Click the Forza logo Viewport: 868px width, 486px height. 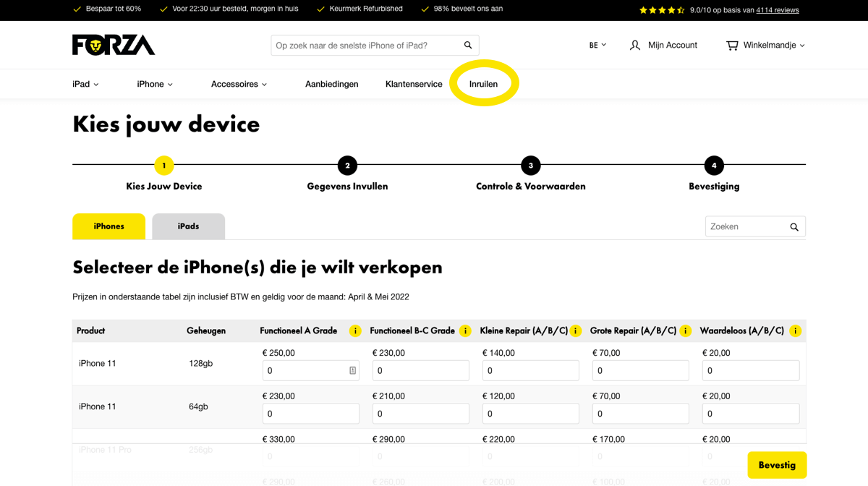113,44
